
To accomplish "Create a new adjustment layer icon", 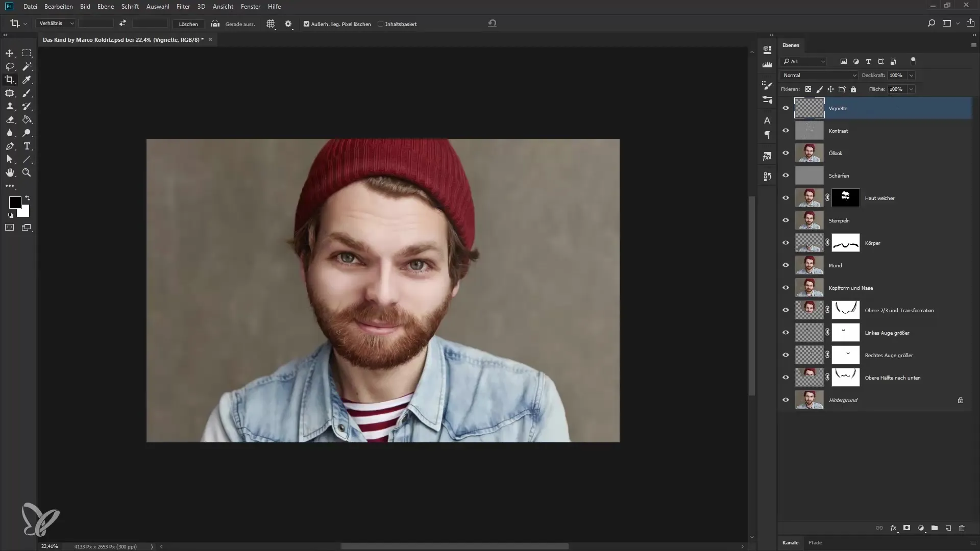I will click(921, 528).
